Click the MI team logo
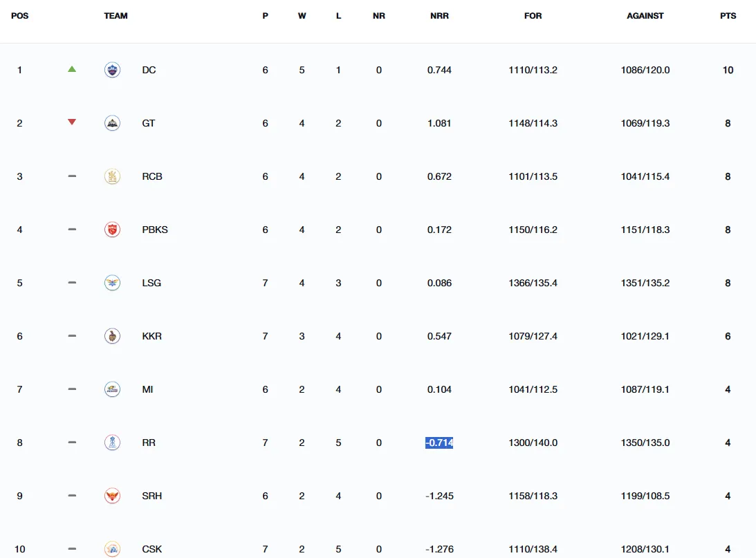The width and height of the screenshot is (756, 558). [x=112, y=389]
